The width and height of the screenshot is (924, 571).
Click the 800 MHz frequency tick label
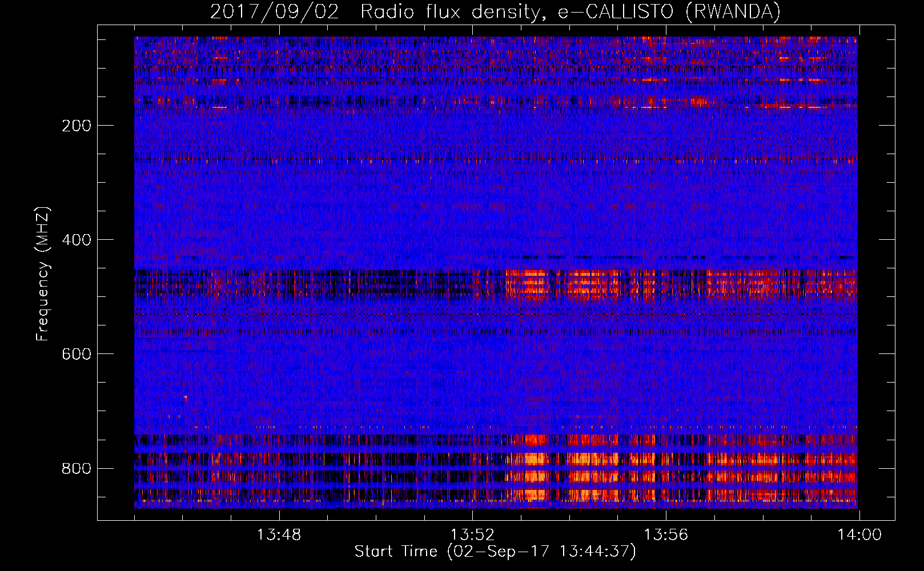[77, 468]
